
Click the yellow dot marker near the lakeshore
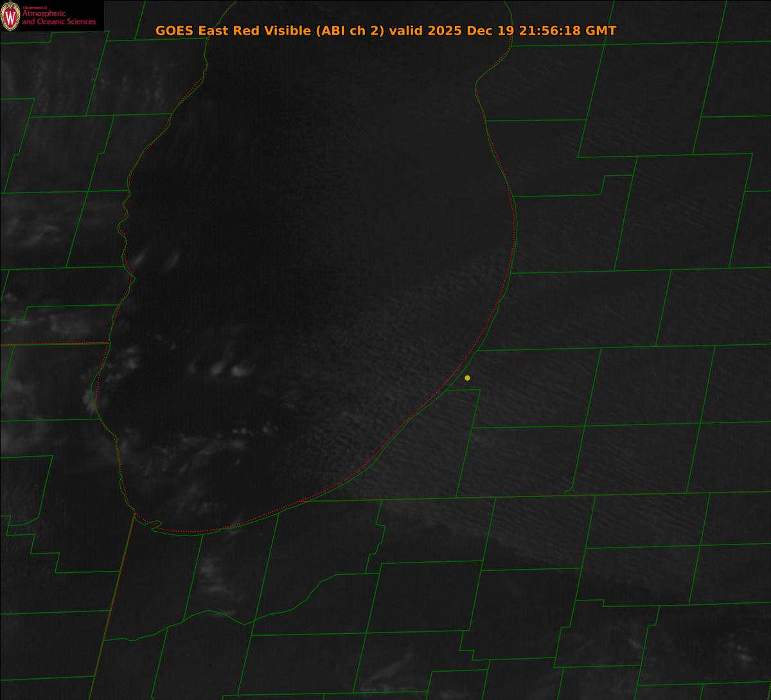click(x=467, y=378)
